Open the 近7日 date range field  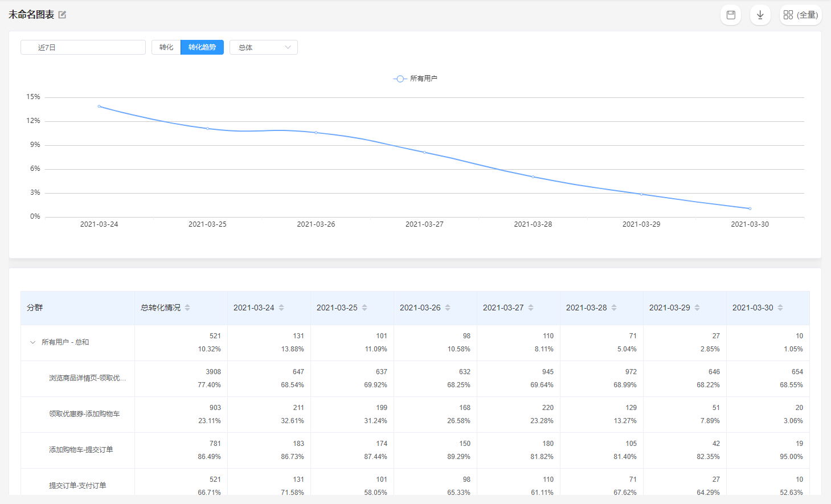83,47
